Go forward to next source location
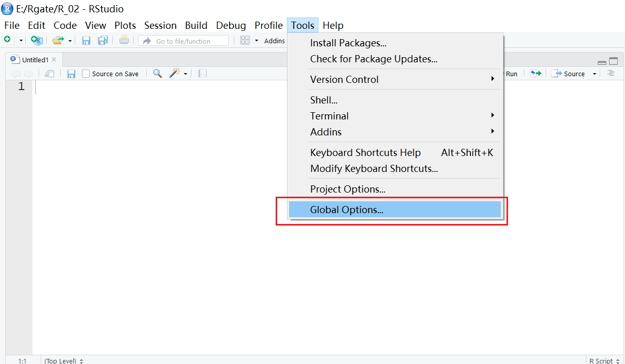Viewport: 625px width, 364px height. click(28, 74)
